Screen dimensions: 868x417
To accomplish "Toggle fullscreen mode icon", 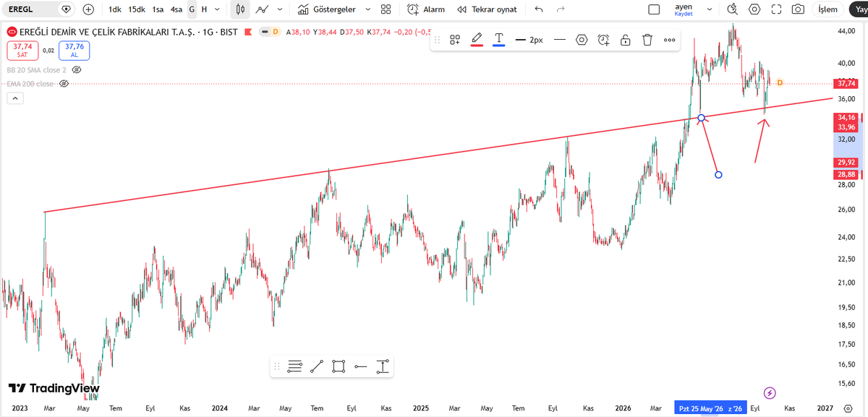I will click(777, 9).
